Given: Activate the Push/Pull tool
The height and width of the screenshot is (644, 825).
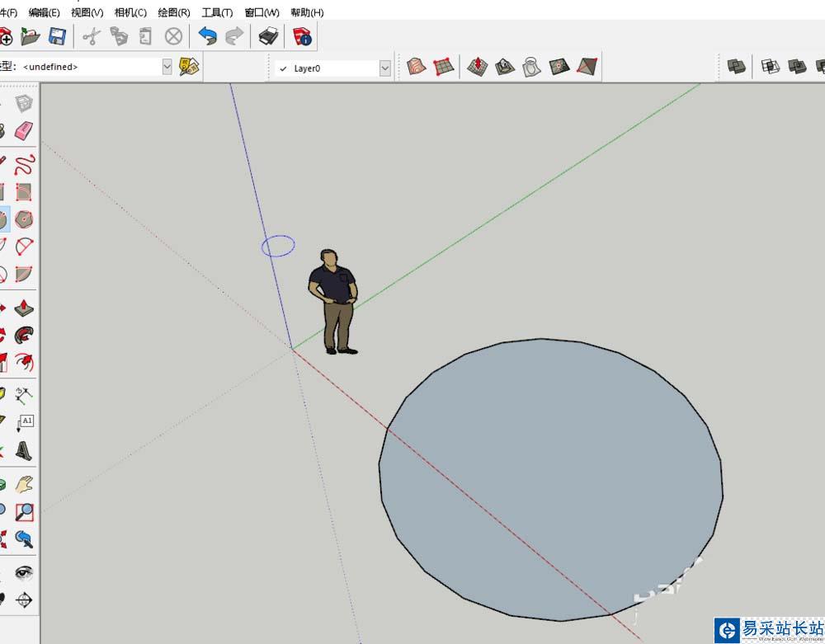Looking at the screenshot, I should (25, 308).
